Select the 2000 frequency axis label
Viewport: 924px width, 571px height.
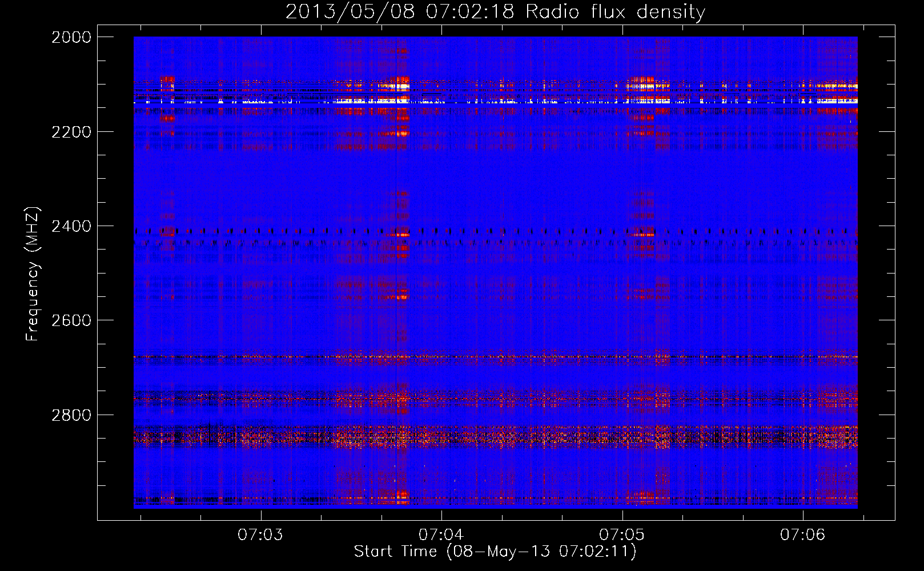click(71, 37)
